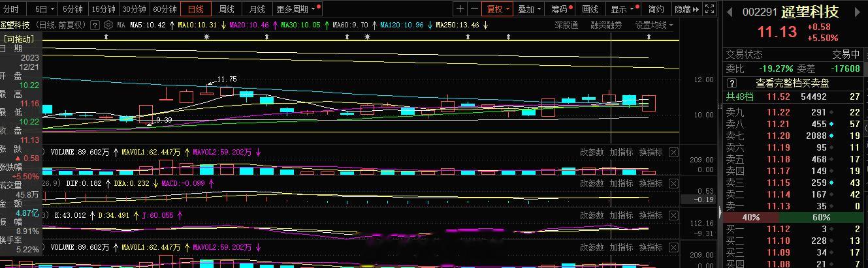This screenshot has height=268, width=868.
Task: Click the snowflake event marker above 11.75 candle
Action: coord(207,37)
